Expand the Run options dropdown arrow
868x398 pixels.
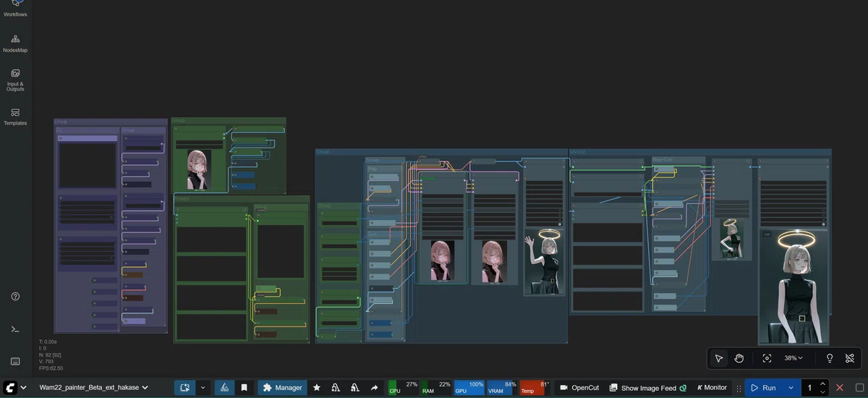pos(791,388)
